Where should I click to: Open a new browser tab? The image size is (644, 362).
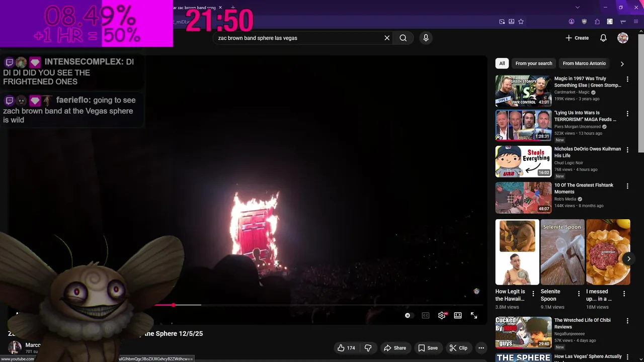coord(232,8)
